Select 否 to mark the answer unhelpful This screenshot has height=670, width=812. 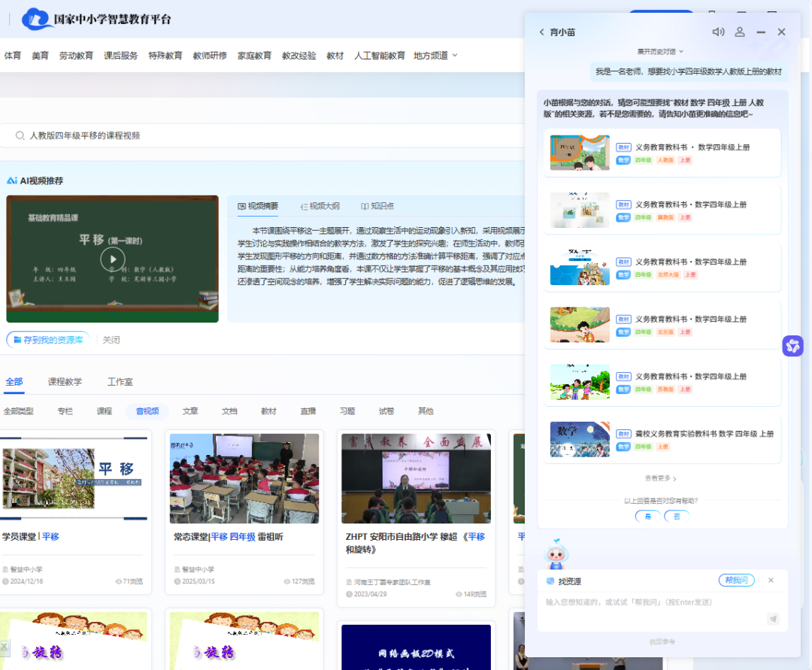point(676,517)
